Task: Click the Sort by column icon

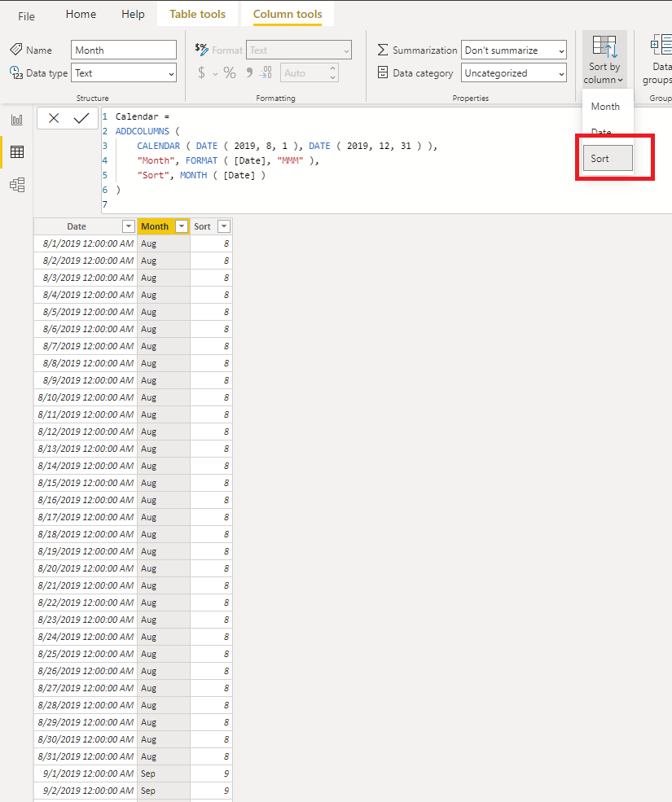Action: (604, 46)
